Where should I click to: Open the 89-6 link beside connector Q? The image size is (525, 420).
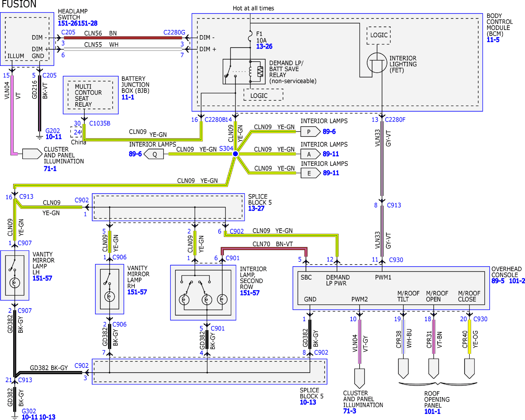tap(135, 154)
